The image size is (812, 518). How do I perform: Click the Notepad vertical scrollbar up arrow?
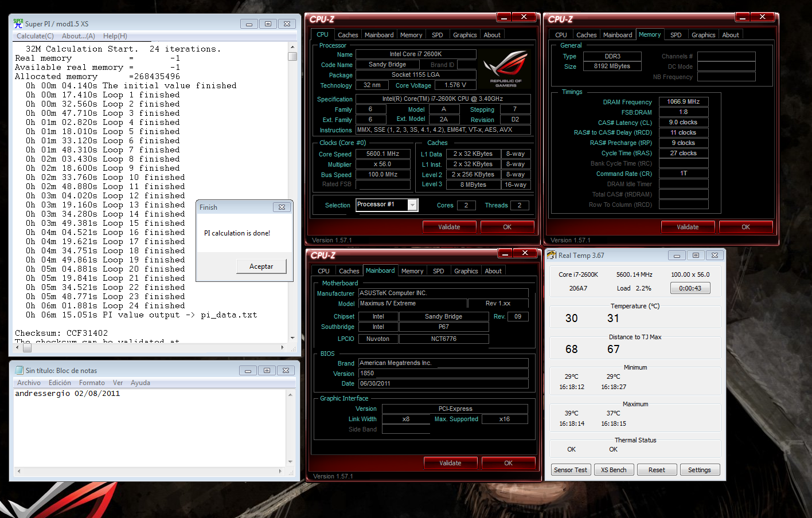pyautogui.click(x=290, y=394)
